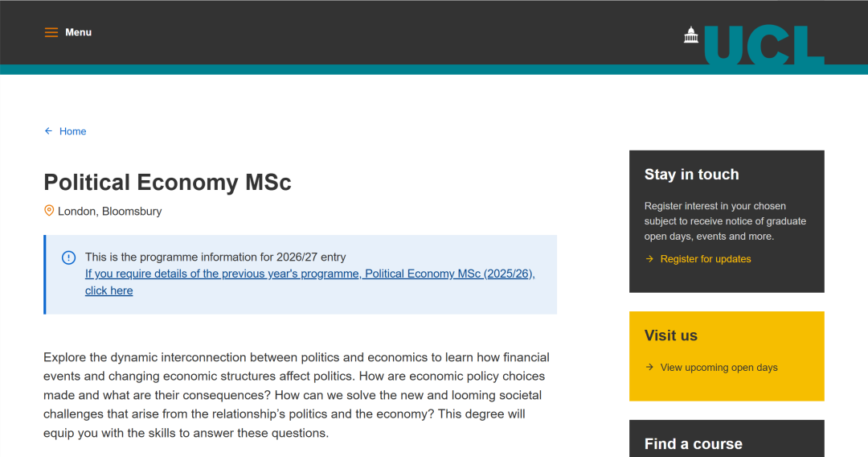Click the UCL portico dome icon
Image resolution: width=868 pixels, height=457 pixels.
pos(691,35)
